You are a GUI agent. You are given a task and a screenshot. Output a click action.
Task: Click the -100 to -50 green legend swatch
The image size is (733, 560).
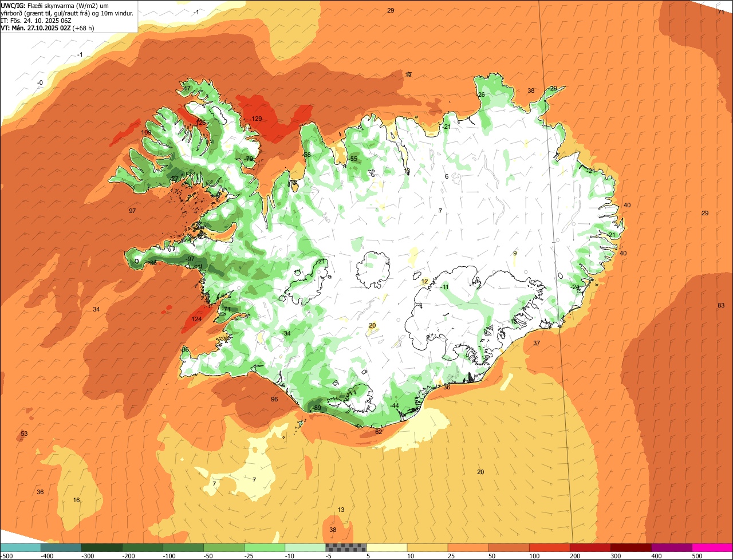(183, 547)
